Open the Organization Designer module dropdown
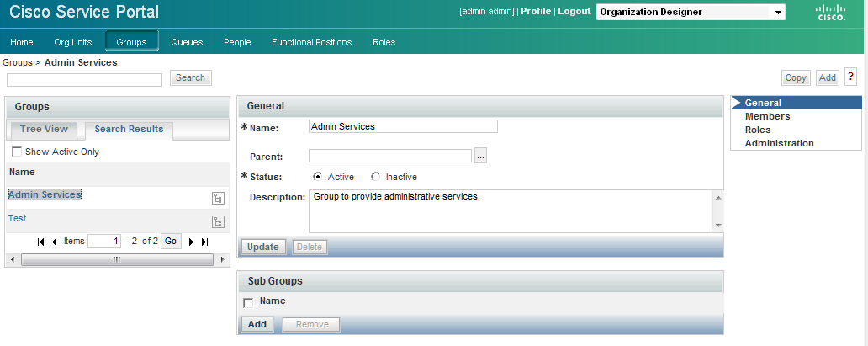This screenshot has width=868, height=346. (x=691, y=12)
